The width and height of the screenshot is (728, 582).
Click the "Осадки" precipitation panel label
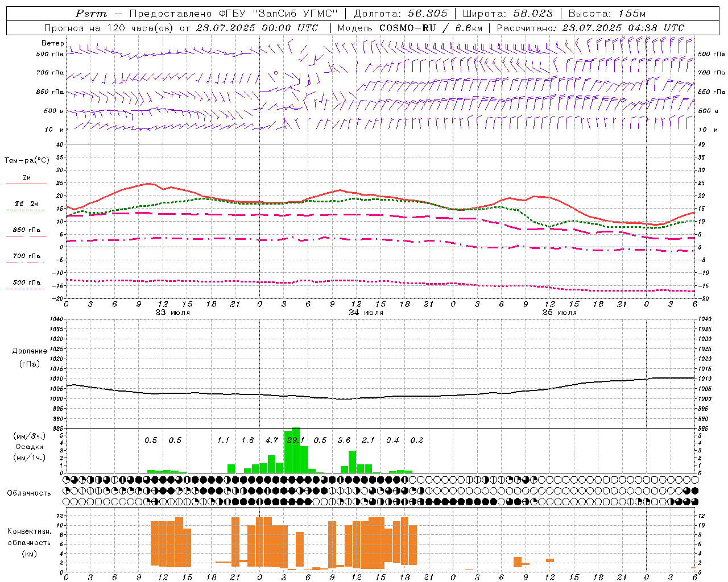[x=30, y=447]
